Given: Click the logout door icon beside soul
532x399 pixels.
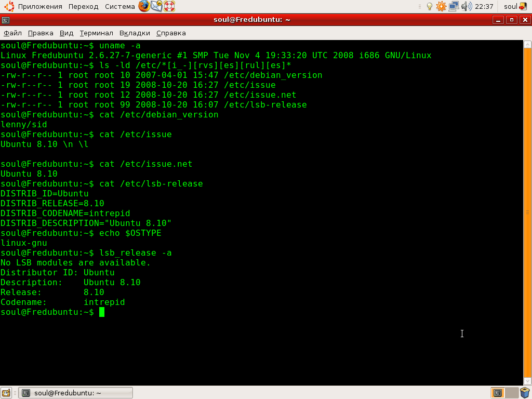Looking at the screenshot, I should point(523,6).
